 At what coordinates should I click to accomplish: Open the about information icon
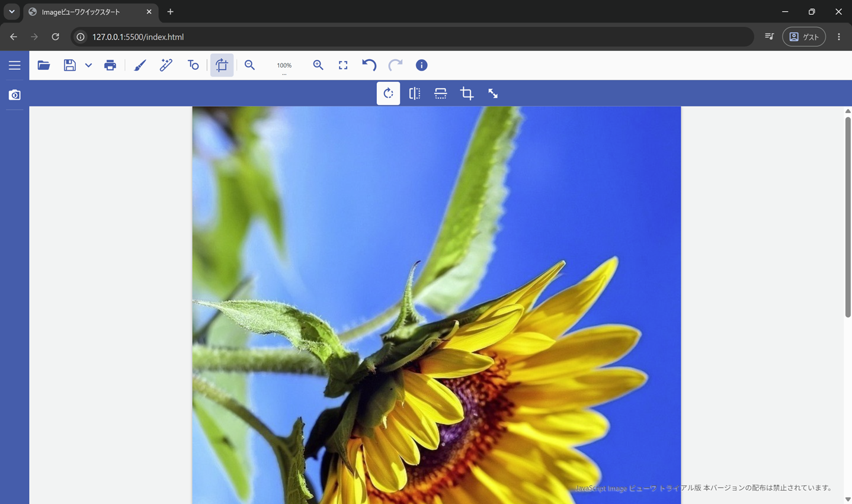pyautogui.click(x=421, y=65)
